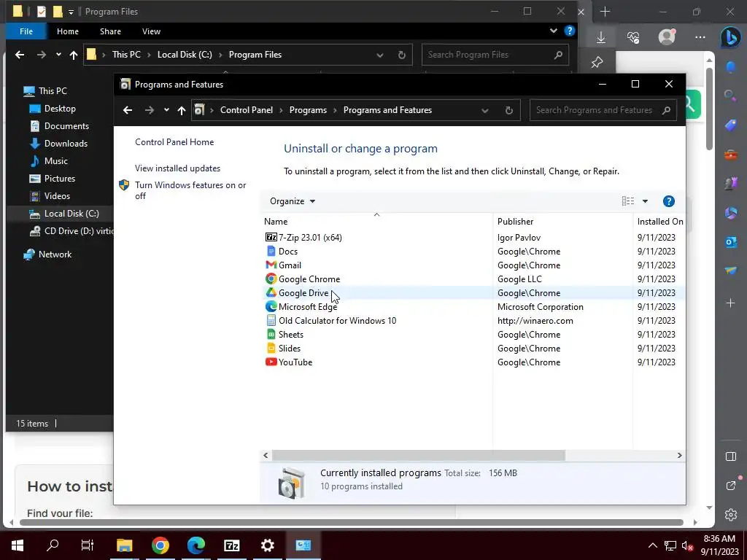Open new tab in Edge
Screen dimensions: 747x560
coord(605,12)
